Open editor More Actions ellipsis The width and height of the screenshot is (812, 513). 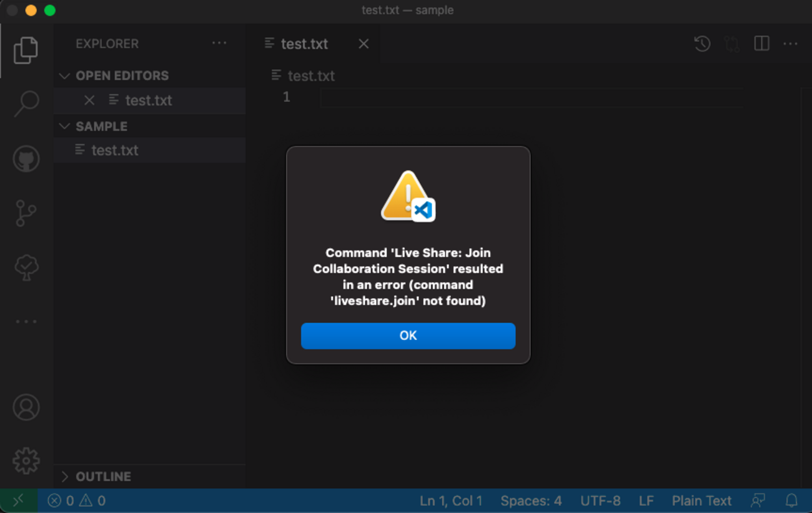791,44
